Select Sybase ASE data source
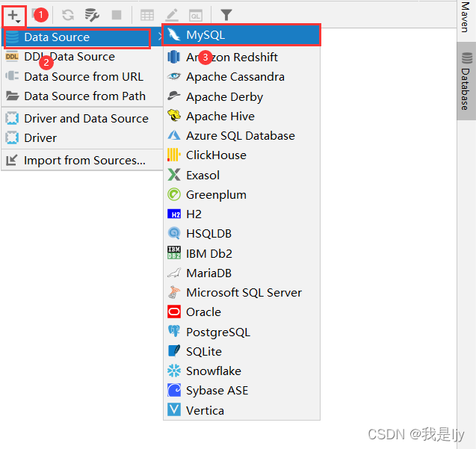Viewport: 476px width, 449px height. 241,391
